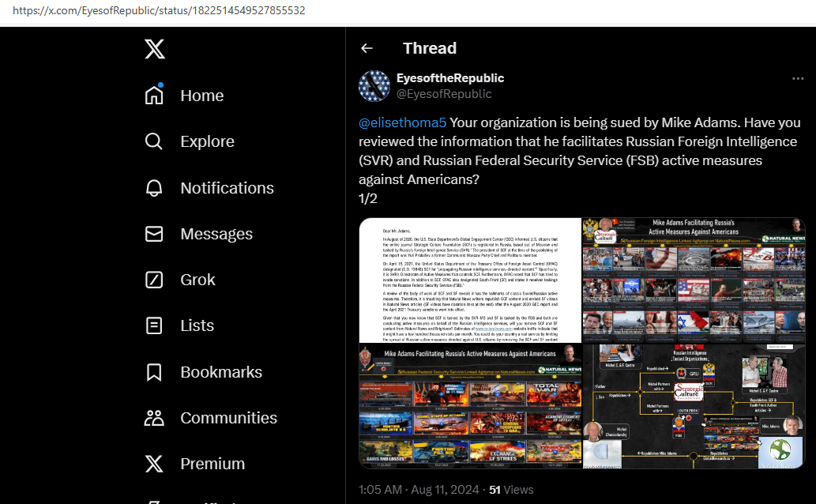Click the Home house icon
Viewport: 816px width, 504px height.
tap(154, 96)
